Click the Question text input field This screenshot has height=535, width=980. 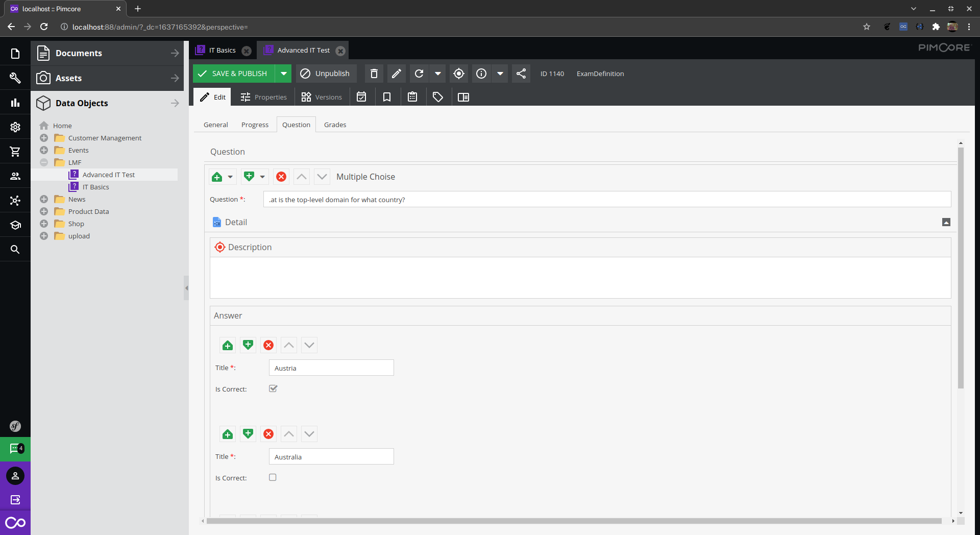point(607,199)
